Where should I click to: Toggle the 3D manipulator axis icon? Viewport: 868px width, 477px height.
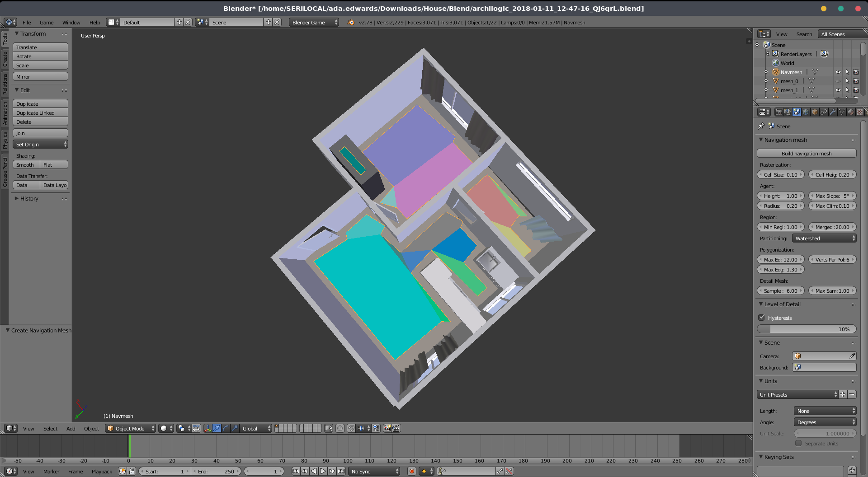point(208,428)
